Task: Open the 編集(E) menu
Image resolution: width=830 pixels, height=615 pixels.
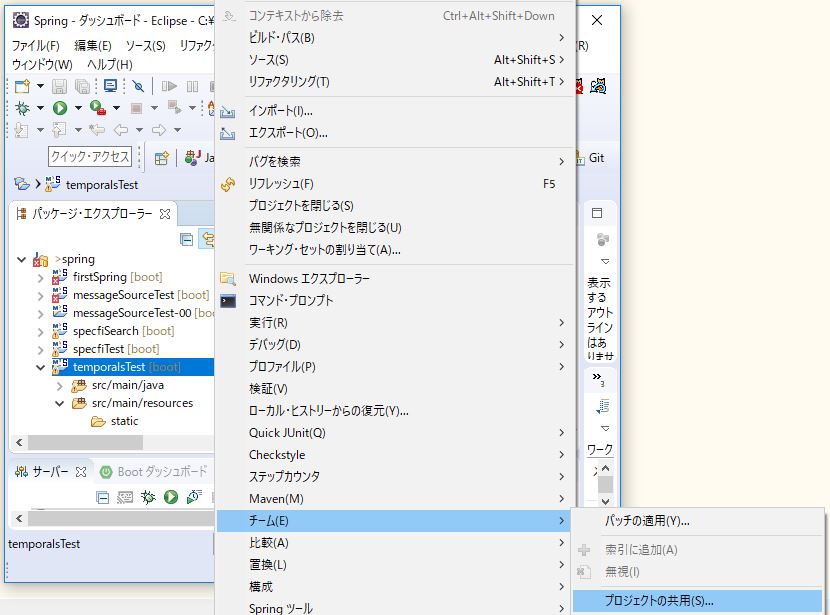Action: [93, 46]
